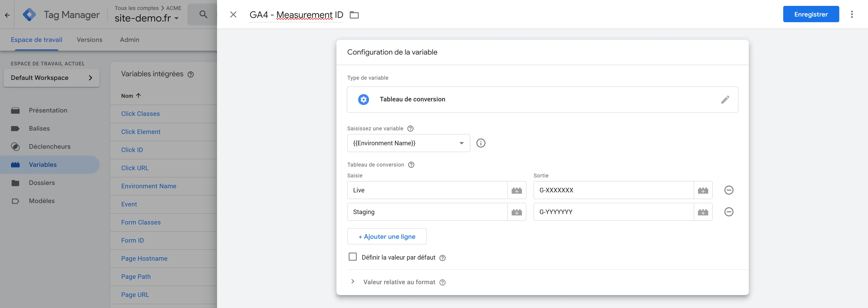Viewport: 868px width, 308px height.
Task: Remove the Staging row
Action: coord(729,212)
